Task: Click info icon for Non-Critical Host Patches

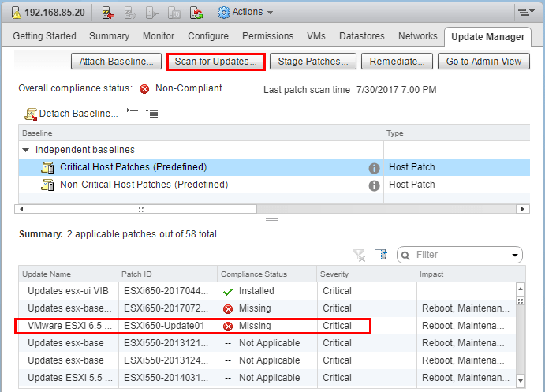Action: pos(374,185)
